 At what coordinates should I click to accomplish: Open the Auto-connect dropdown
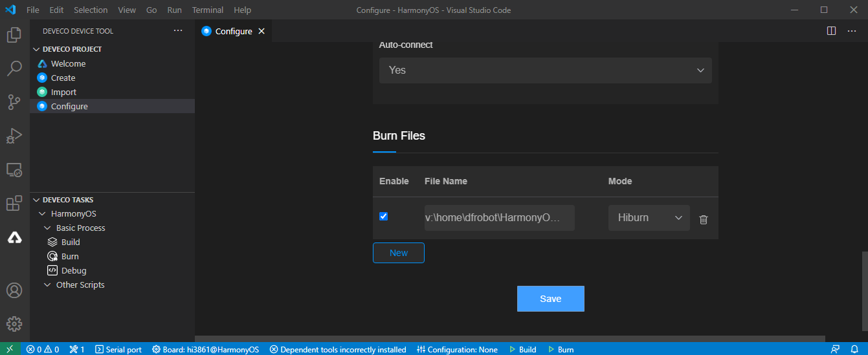545,70
